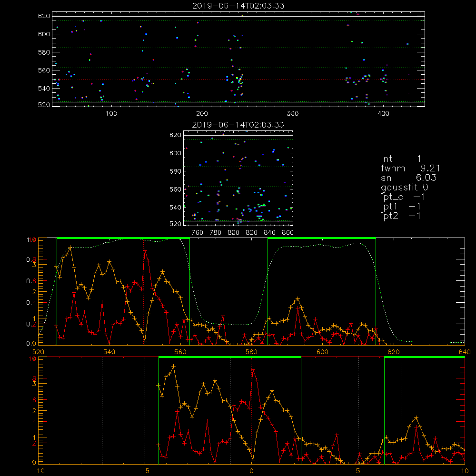Screen dimensions: 476x476
Task: Click y-axis label 560 of the small middle plot
Action: point(175,189)
